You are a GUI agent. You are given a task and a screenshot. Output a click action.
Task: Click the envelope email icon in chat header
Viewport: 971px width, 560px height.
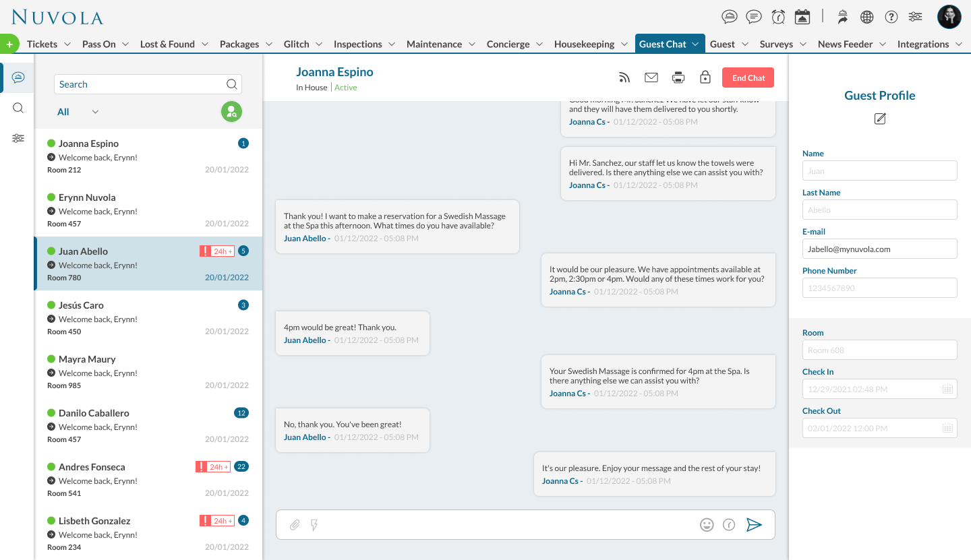(x=651, y=77)
